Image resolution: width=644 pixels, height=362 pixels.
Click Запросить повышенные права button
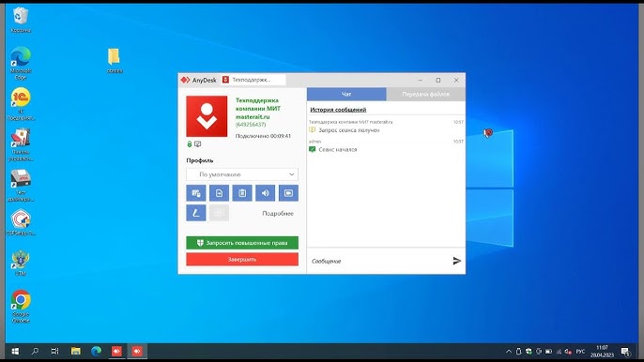(x=242, y=243)
